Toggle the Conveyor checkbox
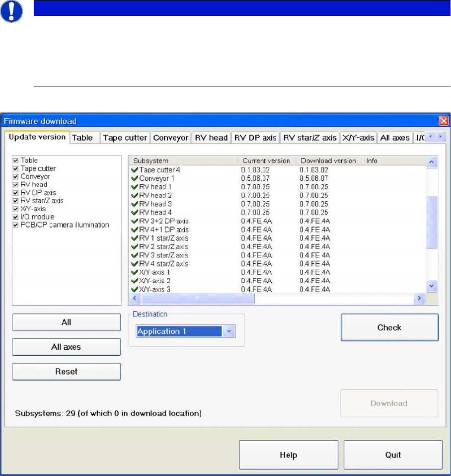 16,177
